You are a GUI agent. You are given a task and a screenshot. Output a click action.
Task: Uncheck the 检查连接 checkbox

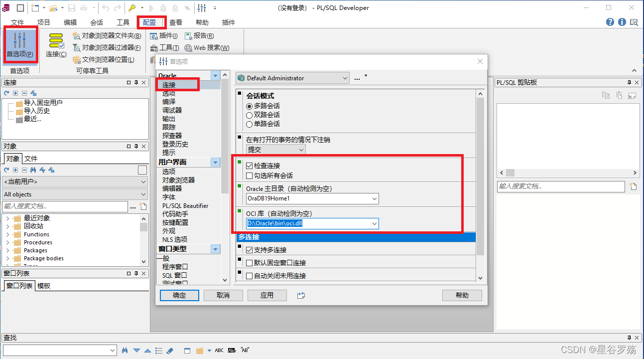tap(250, 166)
